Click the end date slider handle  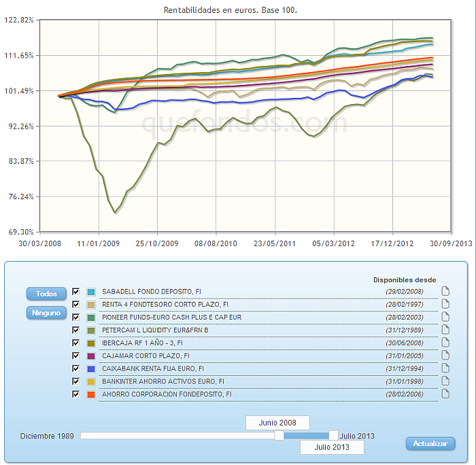click(333, 436)
